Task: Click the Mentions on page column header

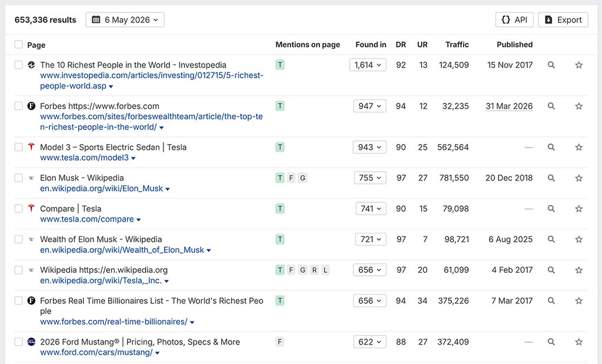Action: click(x=307, y=45)
